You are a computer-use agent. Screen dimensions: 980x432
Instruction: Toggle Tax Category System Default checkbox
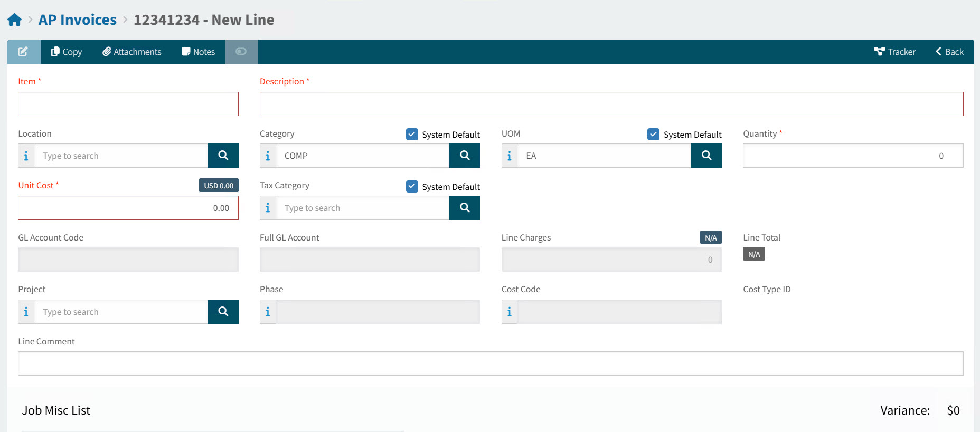[x=412, y=186]
